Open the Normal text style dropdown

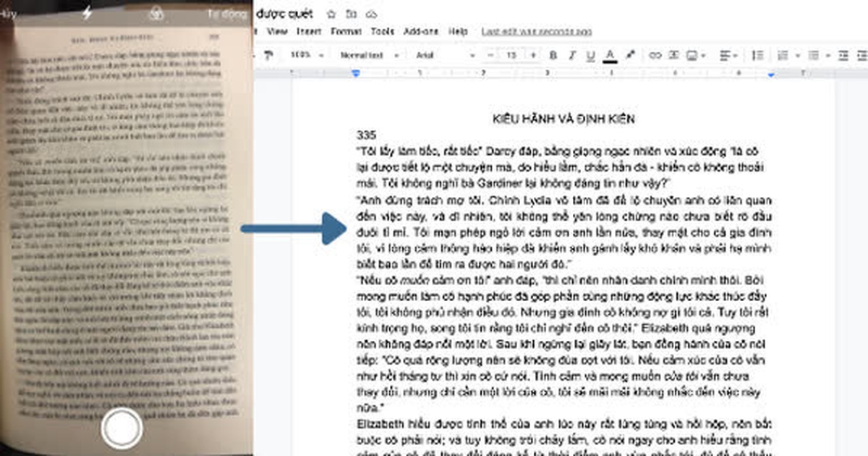coord(369,55)
